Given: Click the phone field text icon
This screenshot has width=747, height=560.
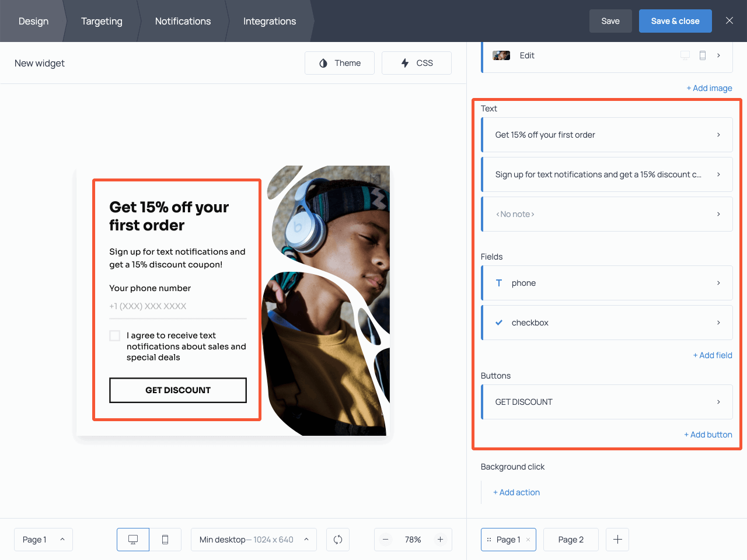Looking at the screenshot, I should pyautogui.click(x=498, y=283).
